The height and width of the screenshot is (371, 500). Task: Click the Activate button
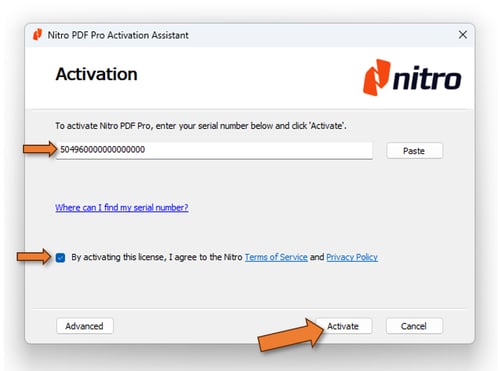(343, 326)
